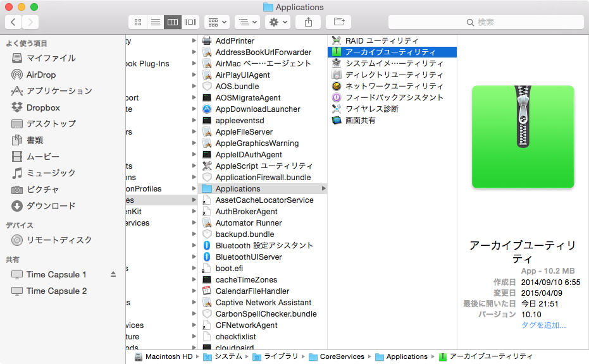The width and height of the screenshot is (589, 364).
Task: Click the Archive Utility preview icon
Action: click(x=523, y=137)
